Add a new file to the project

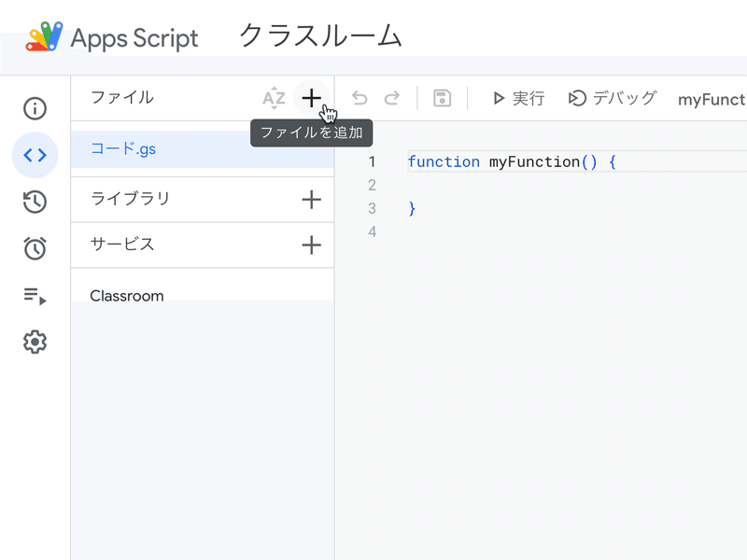pos(312,98)
